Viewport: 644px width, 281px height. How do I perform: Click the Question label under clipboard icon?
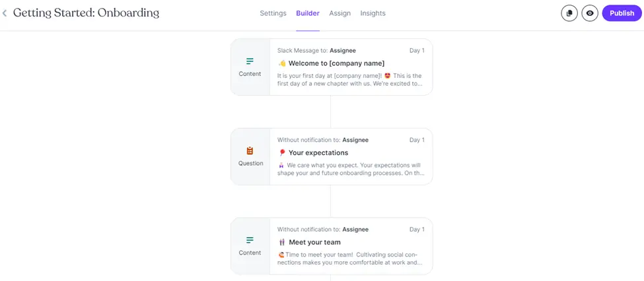[x=250, y=164]
